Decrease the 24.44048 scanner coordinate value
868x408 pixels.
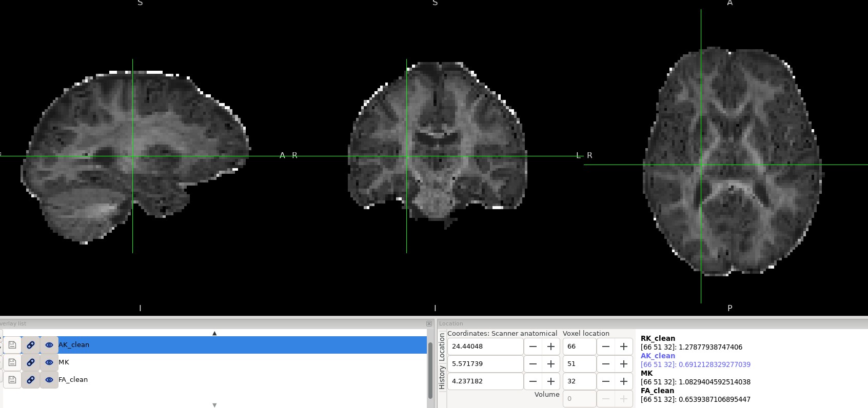tap(533, 346)
